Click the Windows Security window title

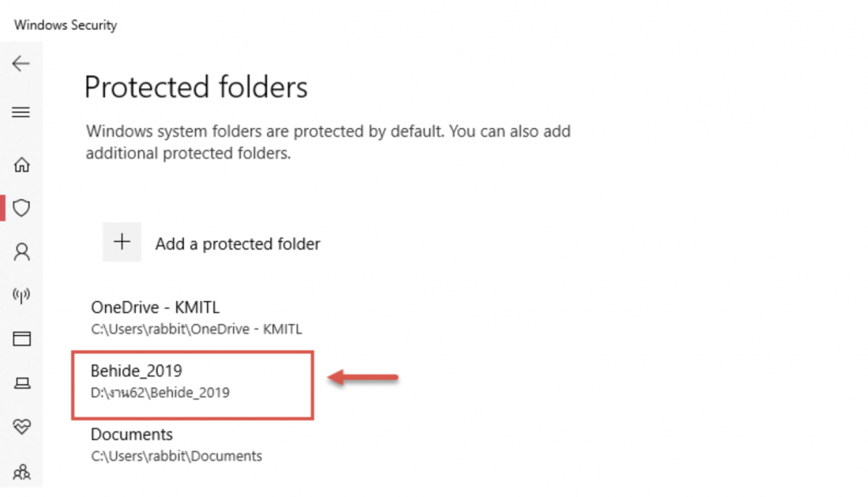65,25
